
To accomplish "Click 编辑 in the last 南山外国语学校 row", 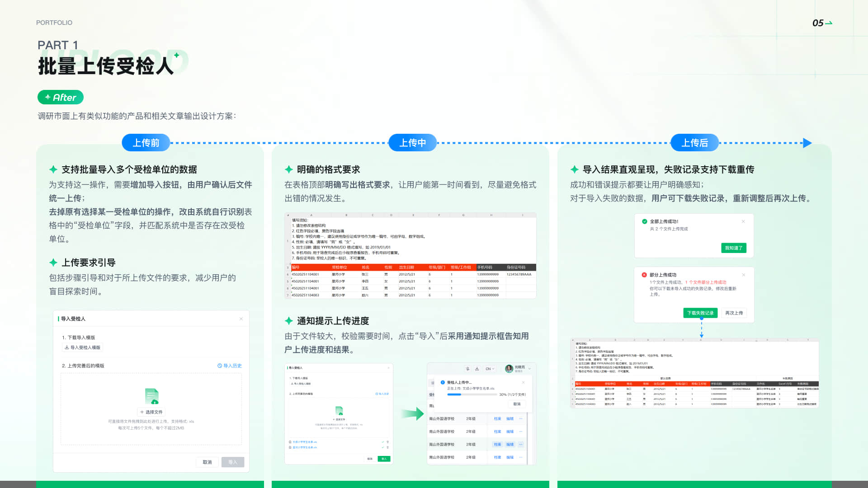I will point(510,457).
